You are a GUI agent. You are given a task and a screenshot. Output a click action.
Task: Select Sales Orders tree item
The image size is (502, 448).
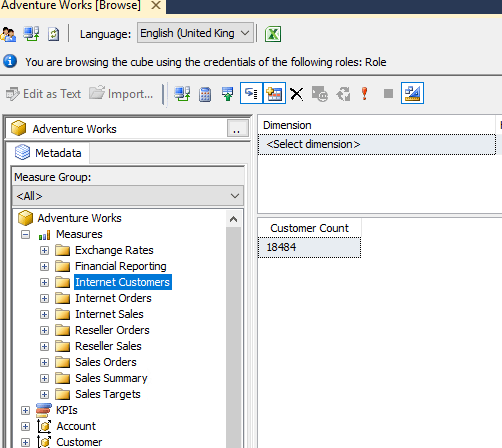(x=106, y=362)
